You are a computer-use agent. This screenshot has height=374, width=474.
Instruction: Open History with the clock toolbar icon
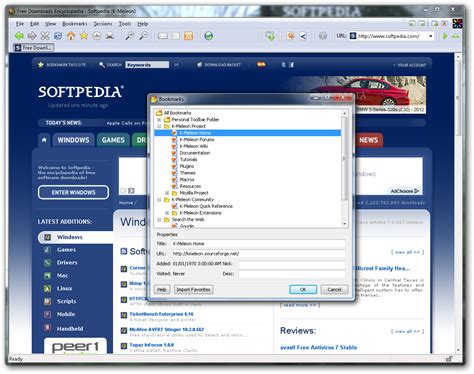[x=97, y=36]
